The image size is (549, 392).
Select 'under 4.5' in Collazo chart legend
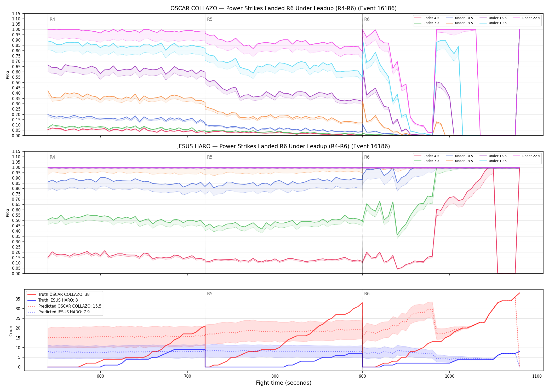pos(427,18)
